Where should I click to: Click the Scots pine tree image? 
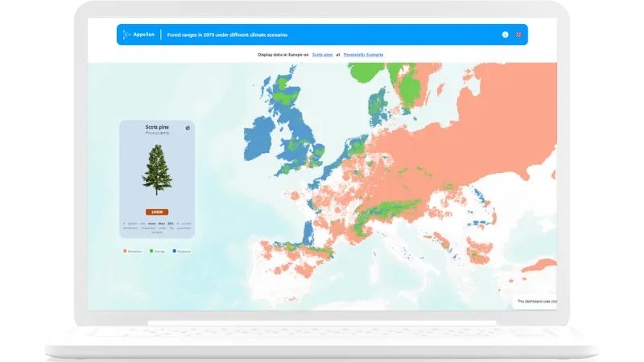[157, 170]
